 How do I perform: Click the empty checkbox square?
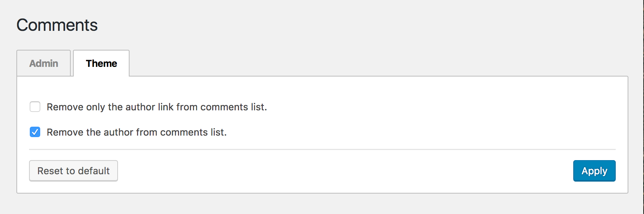35,107
